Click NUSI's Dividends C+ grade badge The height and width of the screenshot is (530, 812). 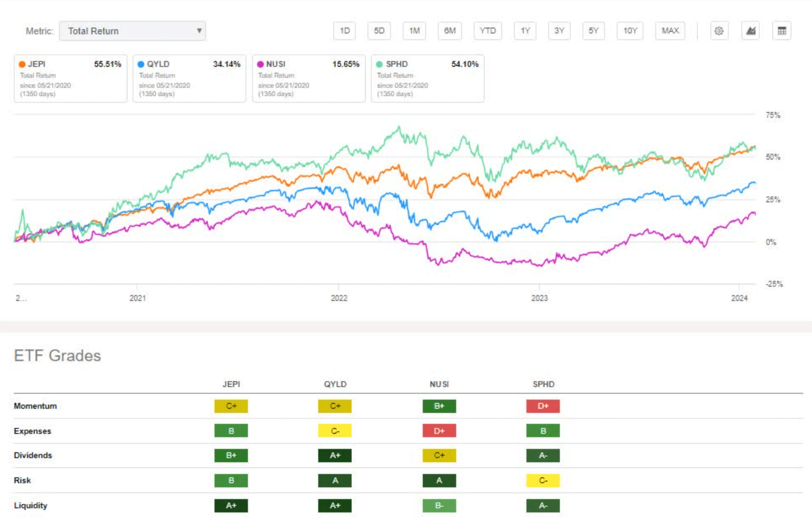click(x=439, y=455)
